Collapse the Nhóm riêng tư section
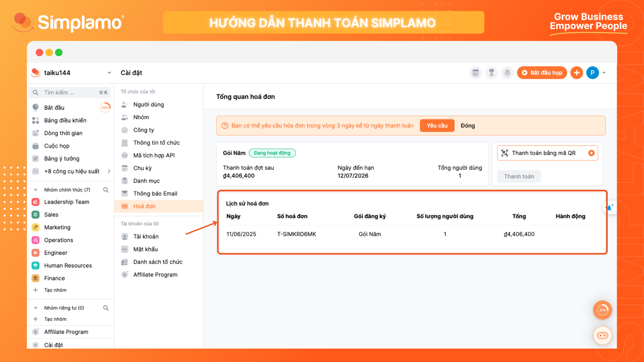The height and width of the screenshot is (362, 644). tap(36, 308)
